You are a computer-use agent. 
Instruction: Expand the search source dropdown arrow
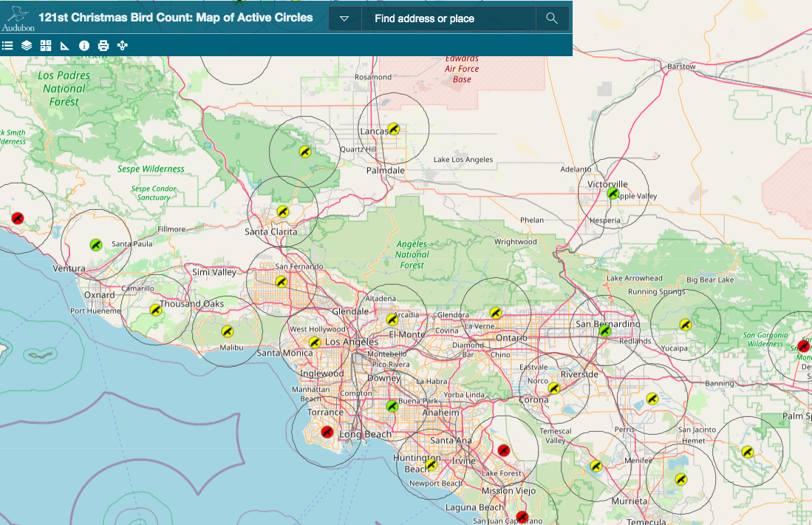click(344, 18)
